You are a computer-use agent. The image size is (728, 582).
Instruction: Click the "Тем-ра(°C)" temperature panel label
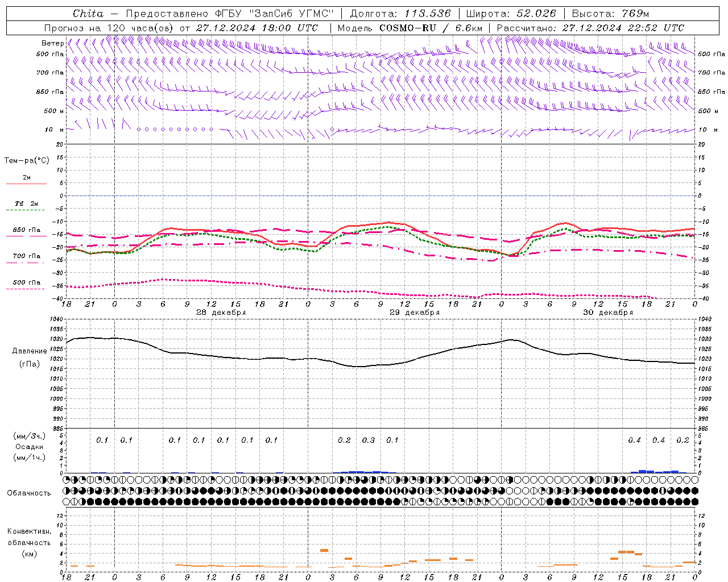point(27,161)
